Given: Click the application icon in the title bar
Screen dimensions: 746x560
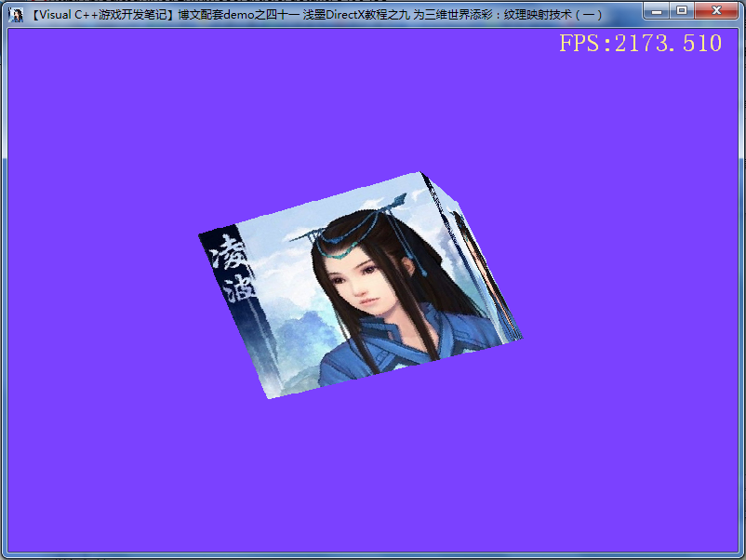Looking at the screenshot, I should point(16,15).
